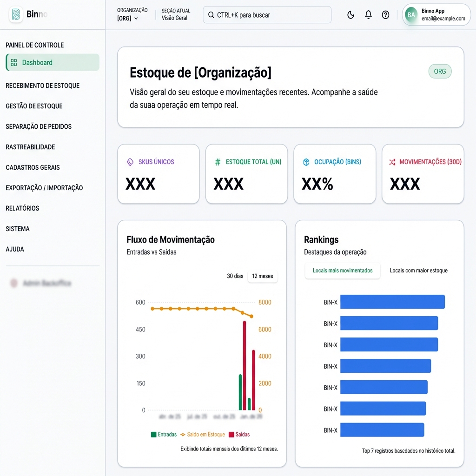The image size is (476, 476).
Task: Click the OCUPAÇÃO (BINS) globe icon
Action: pyautogui.click(x=306, y=162)
